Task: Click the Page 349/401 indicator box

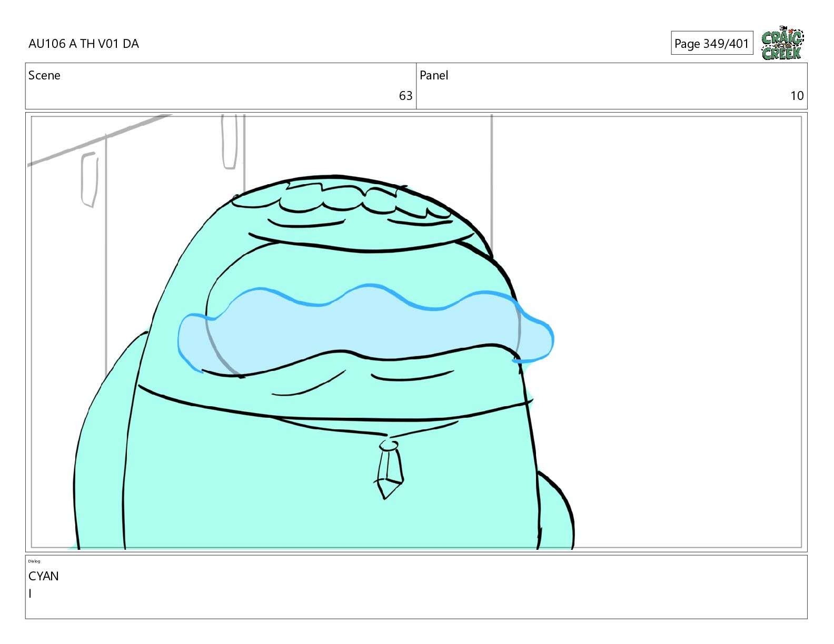Action: click(x=712, y=43)
